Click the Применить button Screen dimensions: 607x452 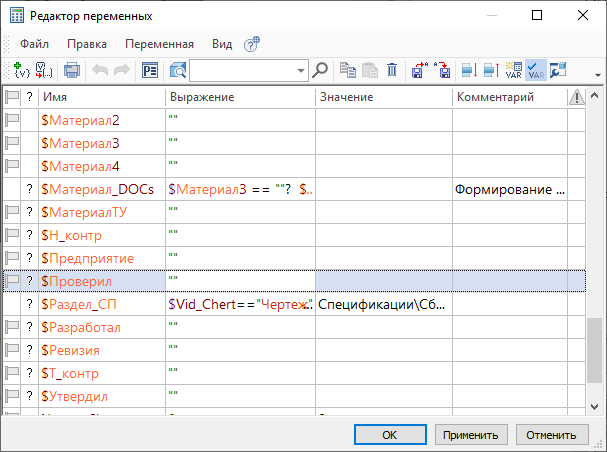click(472, 435)
